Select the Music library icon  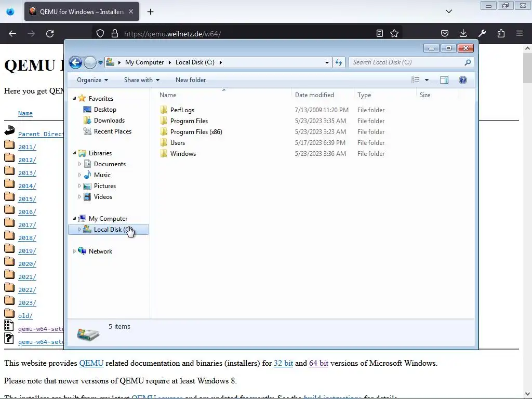tap(87, 175)
